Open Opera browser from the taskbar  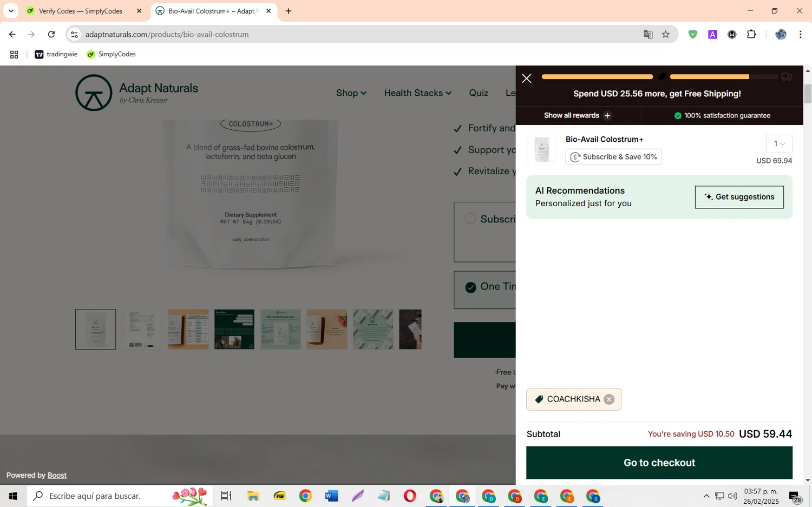coord(410,496)
